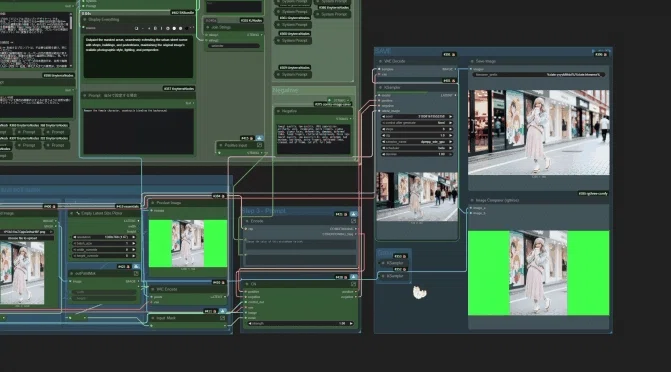Select the SAVE group title

pos(383,51)
